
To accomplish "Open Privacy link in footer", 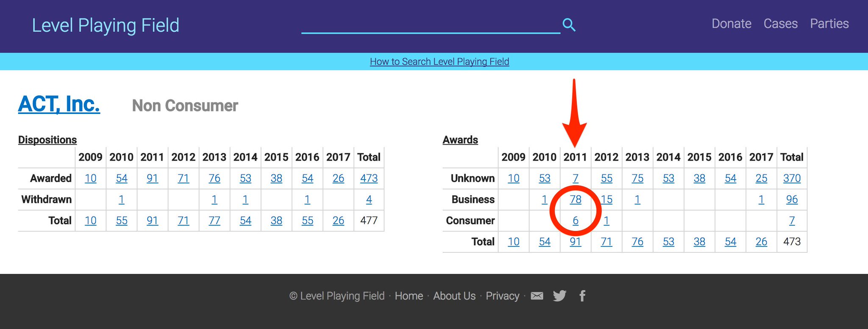I will tap(503, 296).
